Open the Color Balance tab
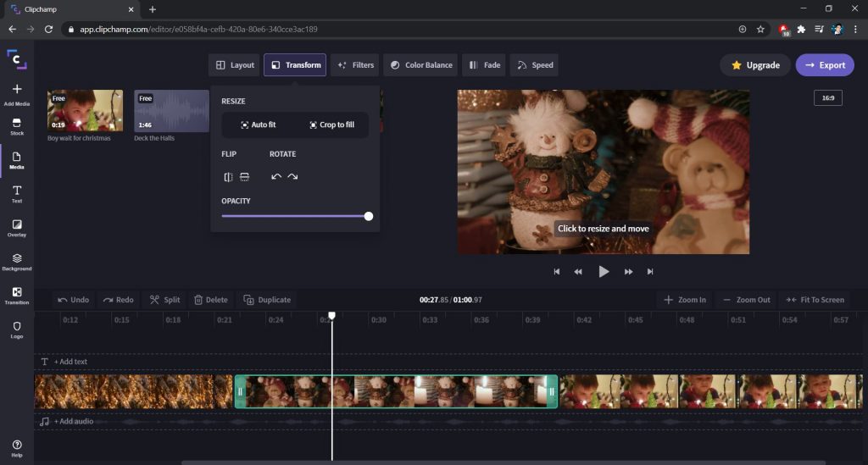 [420, 65]
